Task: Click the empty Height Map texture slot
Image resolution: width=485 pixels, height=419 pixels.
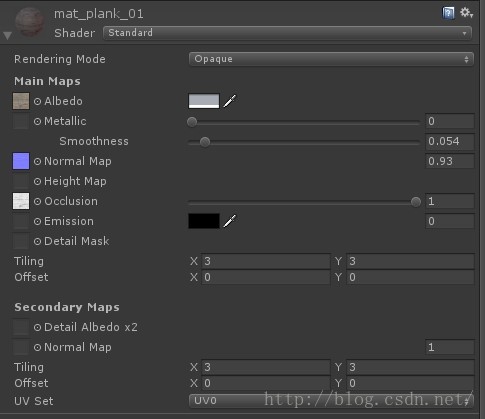Action: 21,181
